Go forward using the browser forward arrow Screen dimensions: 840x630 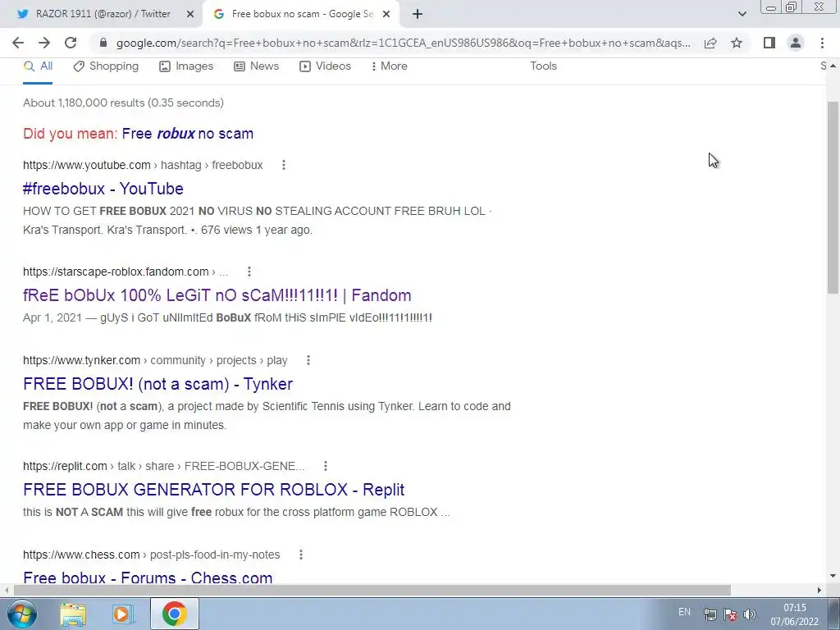pos(44,43)
